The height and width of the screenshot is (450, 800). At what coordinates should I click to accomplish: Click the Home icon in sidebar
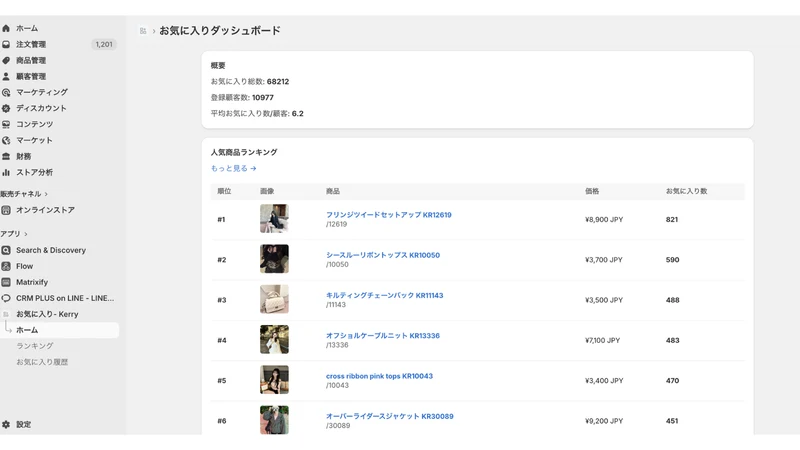(x=6, y=28)
